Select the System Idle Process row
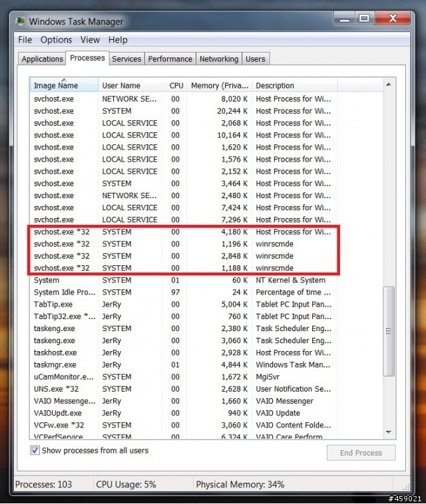 (x=184, y=292)
